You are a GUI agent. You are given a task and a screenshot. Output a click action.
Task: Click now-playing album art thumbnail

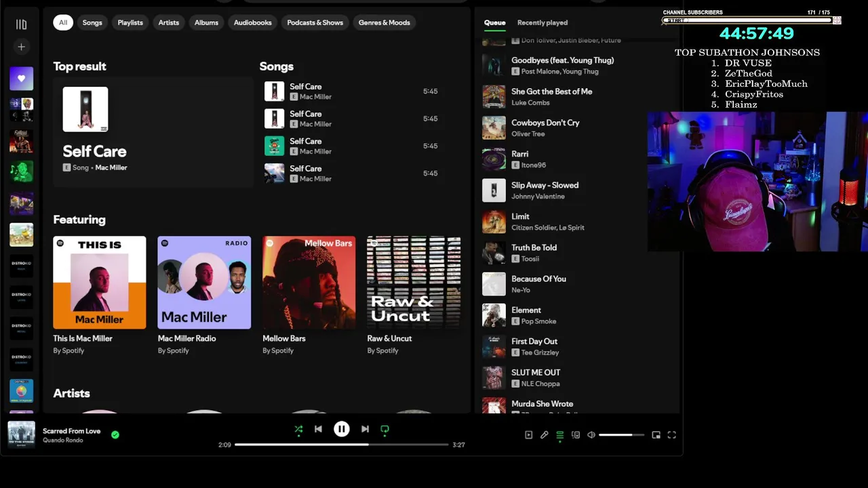tap(21, 434)
